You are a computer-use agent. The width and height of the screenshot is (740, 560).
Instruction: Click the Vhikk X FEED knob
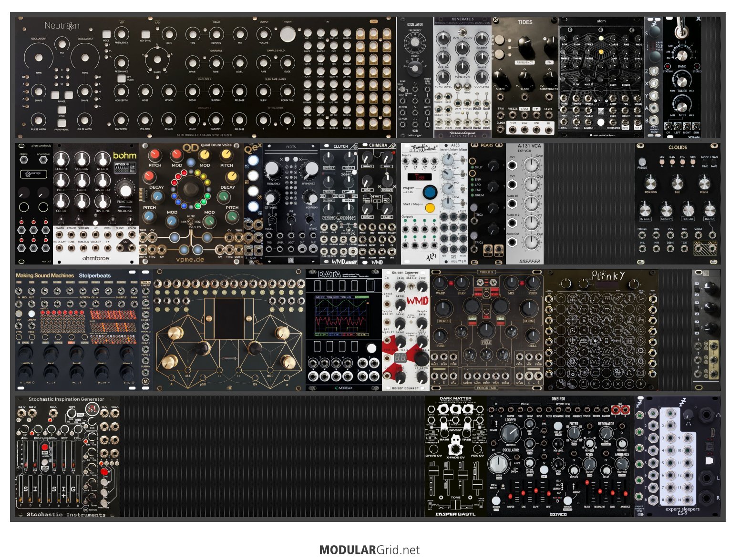coord(533,283)
